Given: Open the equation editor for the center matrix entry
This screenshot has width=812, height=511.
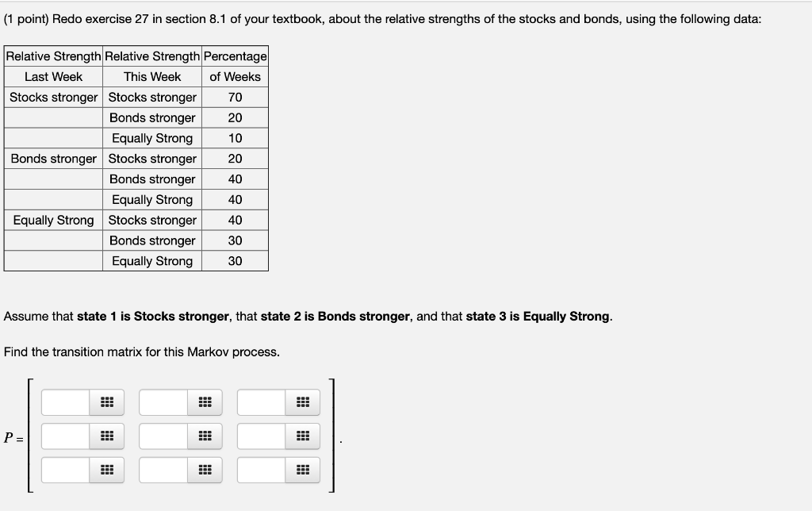Looking at the screenshot, I should (x=205, y=436).
